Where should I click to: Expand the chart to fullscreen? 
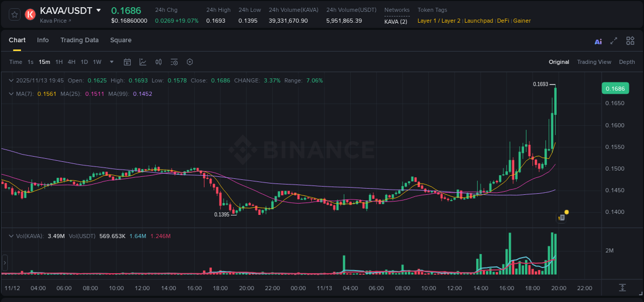click(x=613, y=41)
